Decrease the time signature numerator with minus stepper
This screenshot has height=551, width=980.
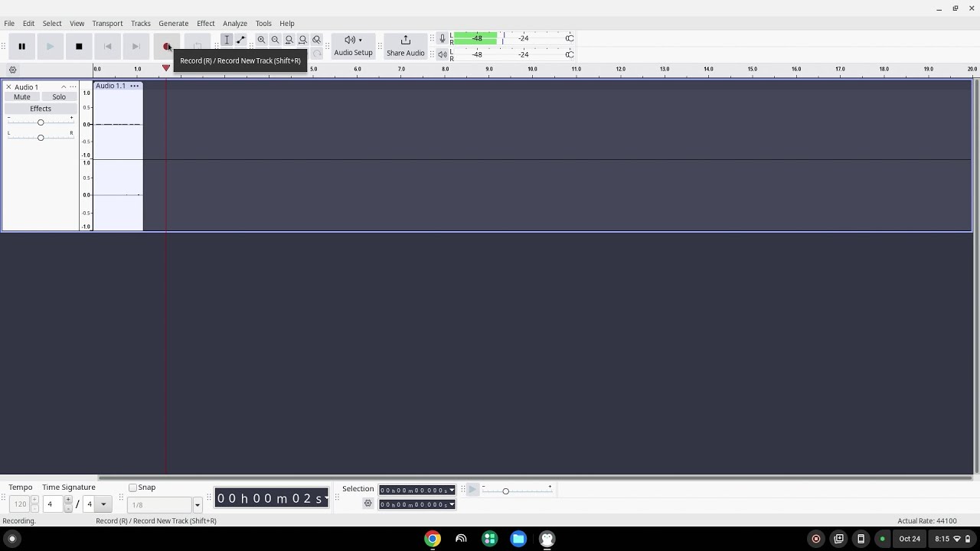[x=68, y=508]
